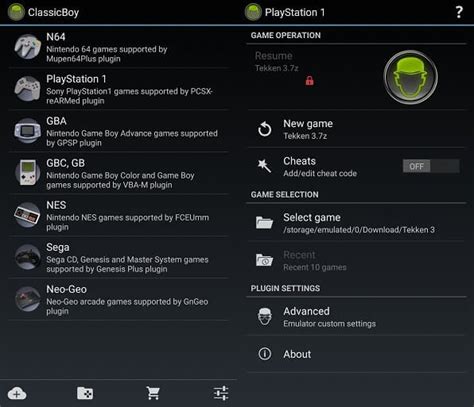Click the Recent games folder icon
The width and height of the screenshot is (474, 407).
pyautogui.click(x=264, y=260)
